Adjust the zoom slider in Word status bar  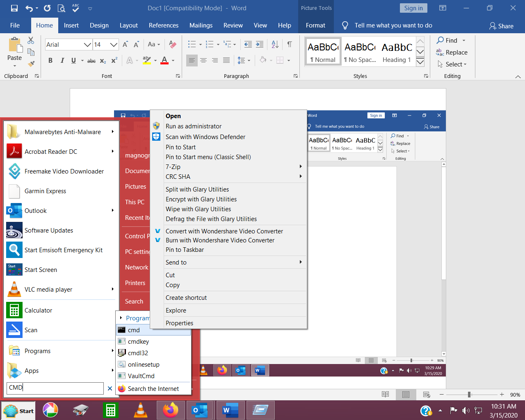click(469, 395)
